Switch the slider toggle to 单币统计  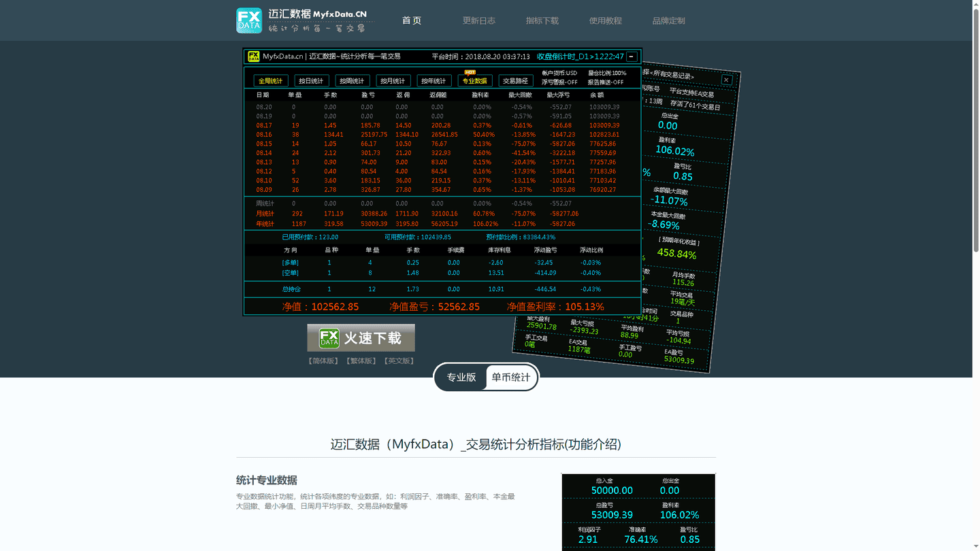click(511, 377)
